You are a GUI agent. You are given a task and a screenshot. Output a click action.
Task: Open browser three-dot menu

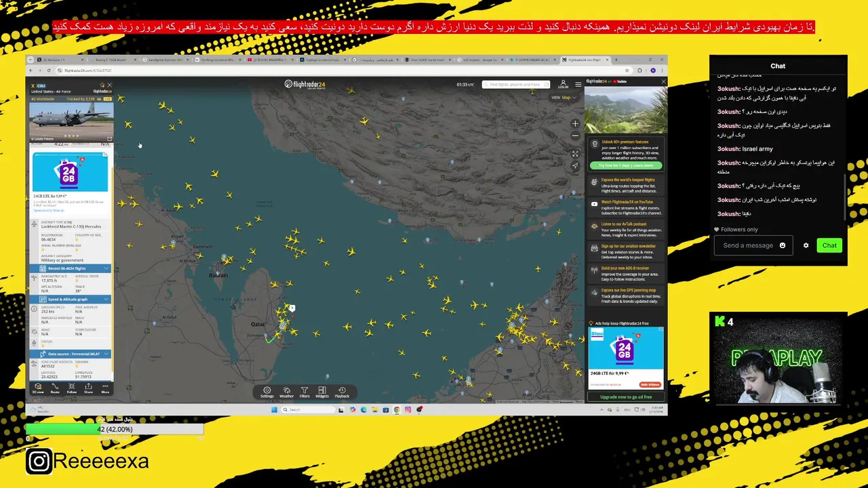tap(662, 70)
